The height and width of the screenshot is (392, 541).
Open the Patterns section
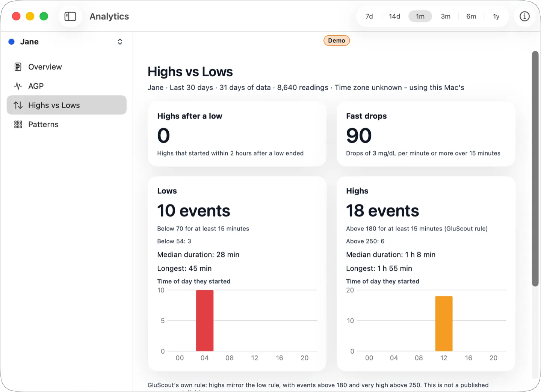click(x=66, y=124)
